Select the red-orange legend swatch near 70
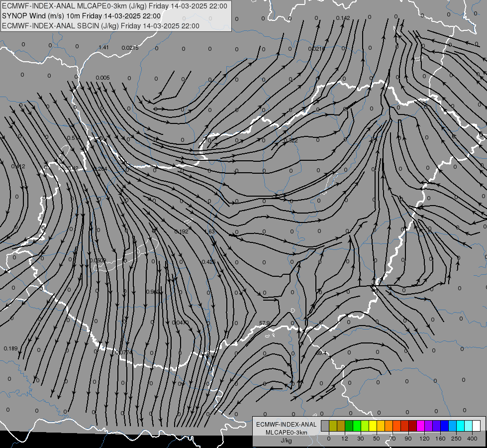The width and height of the screenshot is (487, 448). (x=397, y=426)
